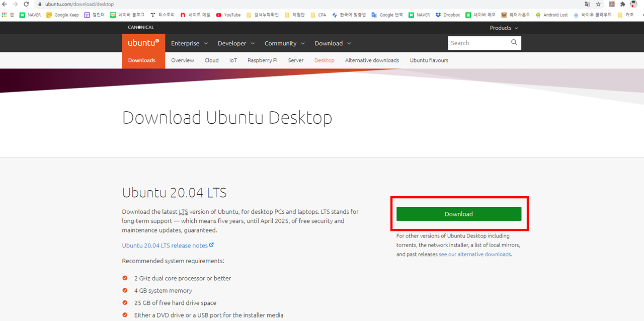Image resolution: width=644 pixels, height=321 pixels.
Task: Open the Dropbox bookmark
Action: [x=448, y=15]
